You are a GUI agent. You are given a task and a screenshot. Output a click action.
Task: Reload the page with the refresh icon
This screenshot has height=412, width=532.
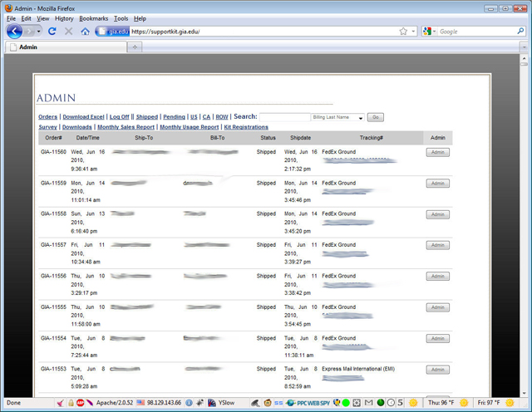click(x=52, y=32)
